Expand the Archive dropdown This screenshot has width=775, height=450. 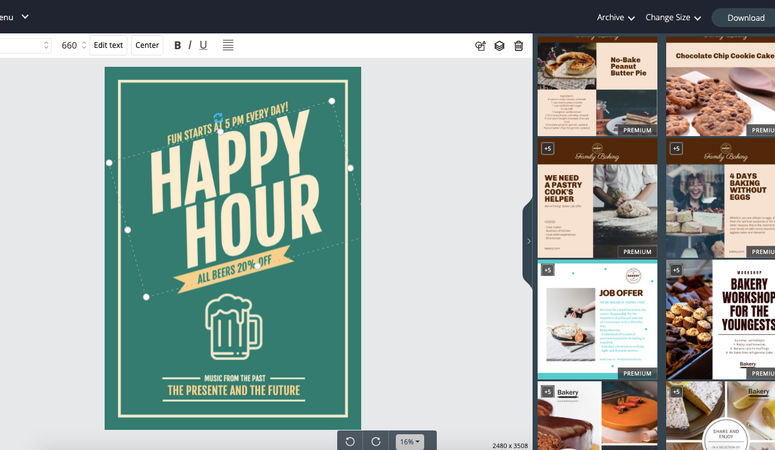[616, 17]
